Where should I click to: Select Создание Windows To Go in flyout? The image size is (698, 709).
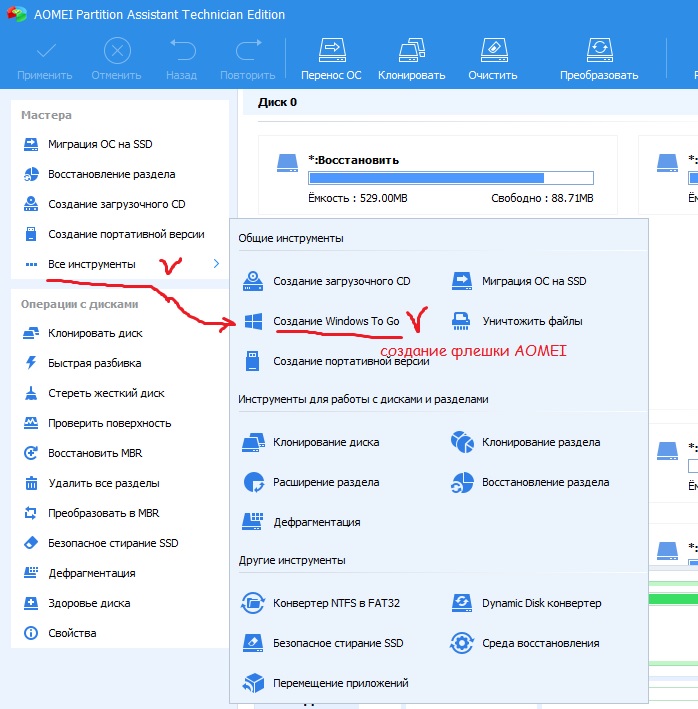coord(336,321)
